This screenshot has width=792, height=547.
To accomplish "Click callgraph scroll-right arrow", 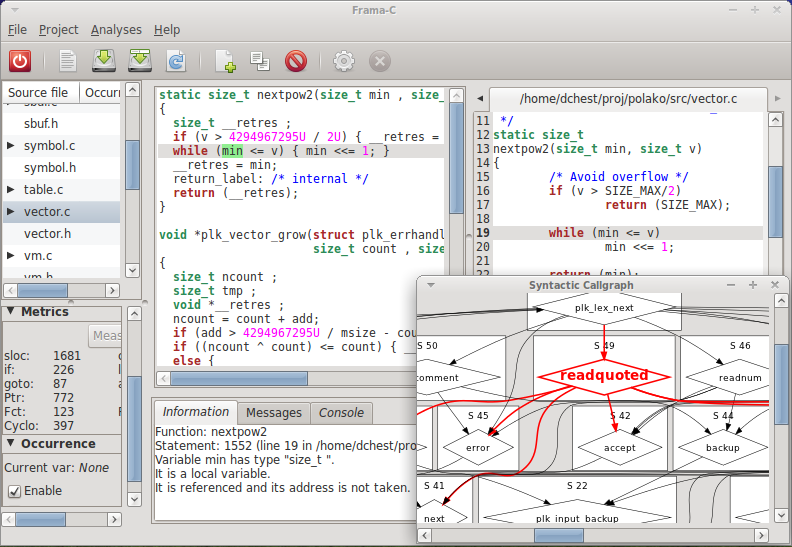I will 761,535.
